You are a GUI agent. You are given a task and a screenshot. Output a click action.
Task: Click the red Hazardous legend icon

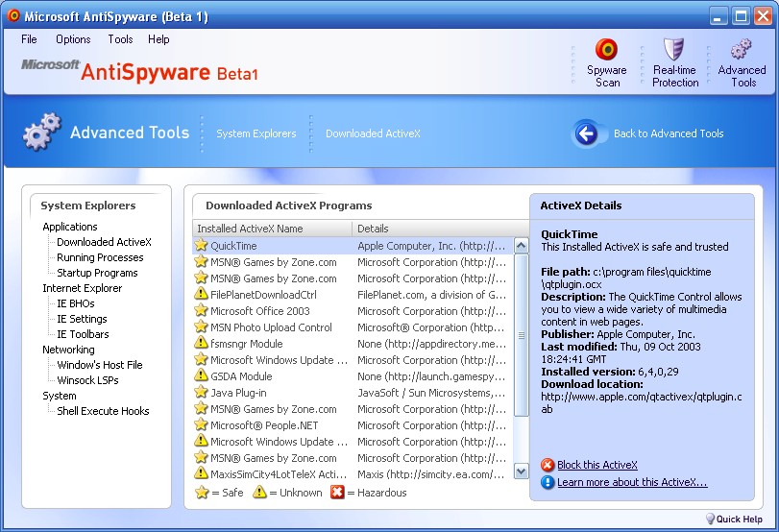tap(337, 493)
